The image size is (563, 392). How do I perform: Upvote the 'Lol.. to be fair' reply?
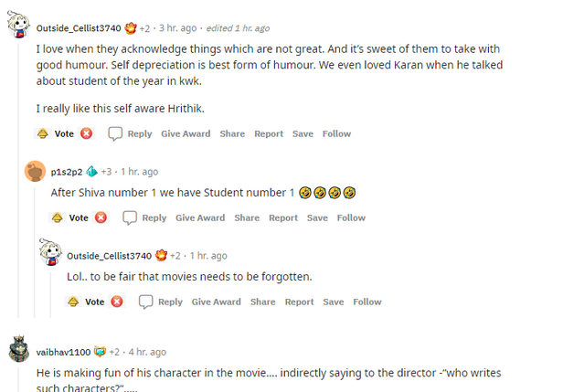coord(73,302)
